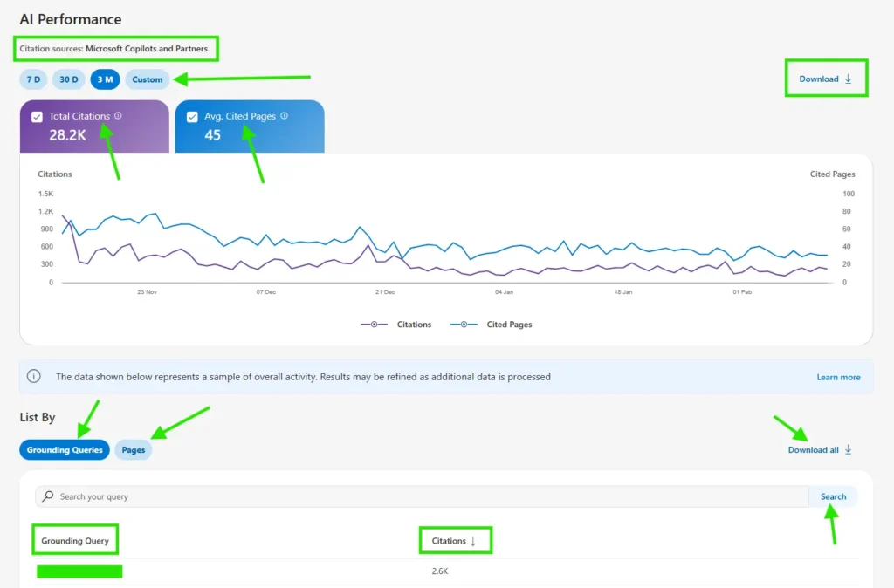Uncheck the Total Citations metric checkbox
This screenshot has width=894, height=588.
38,115
